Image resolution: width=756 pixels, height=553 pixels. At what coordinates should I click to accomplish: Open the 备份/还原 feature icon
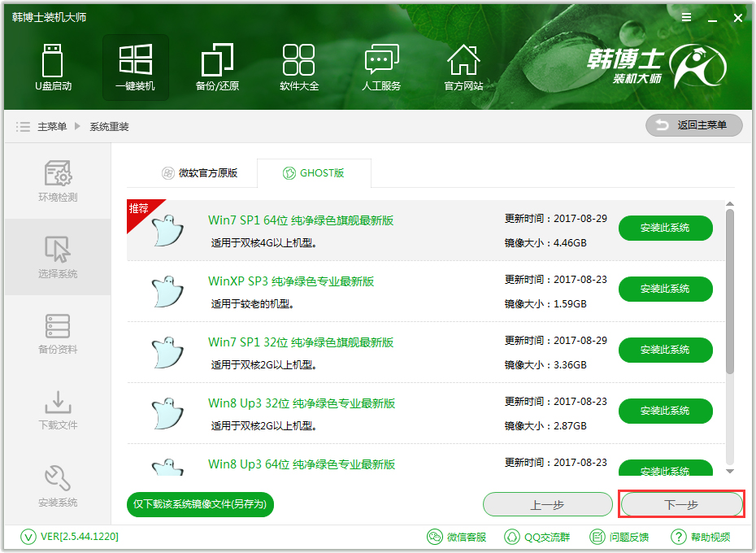pyautogui.click(x=217, y=67)
